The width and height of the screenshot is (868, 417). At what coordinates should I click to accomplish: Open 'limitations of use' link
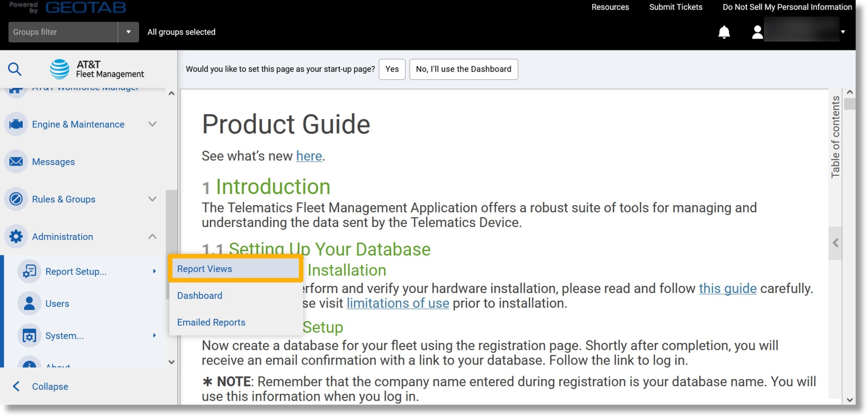398,303
